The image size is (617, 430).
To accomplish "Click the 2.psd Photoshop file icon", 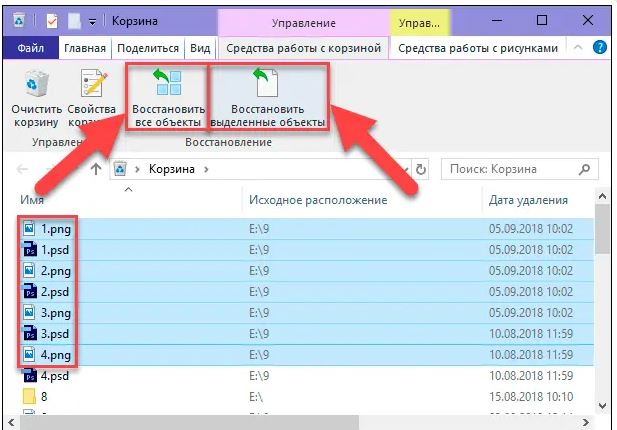I will pyautogui.click(x=30, y=292).
